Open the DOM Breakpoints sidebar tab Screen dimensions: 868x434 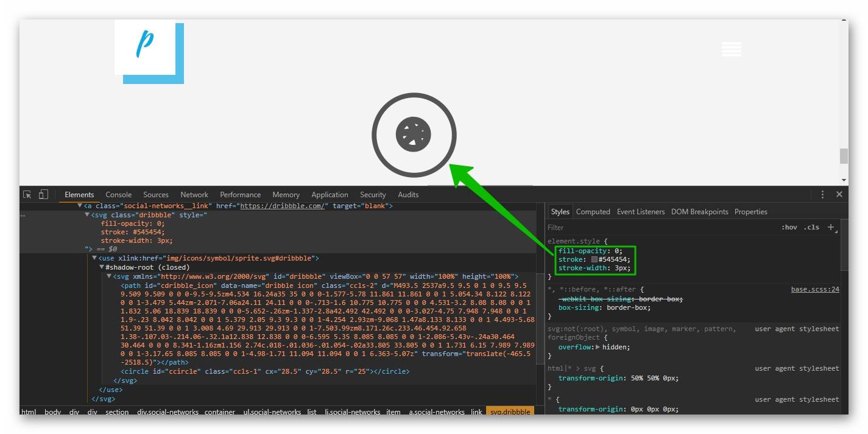pos(699,212)
